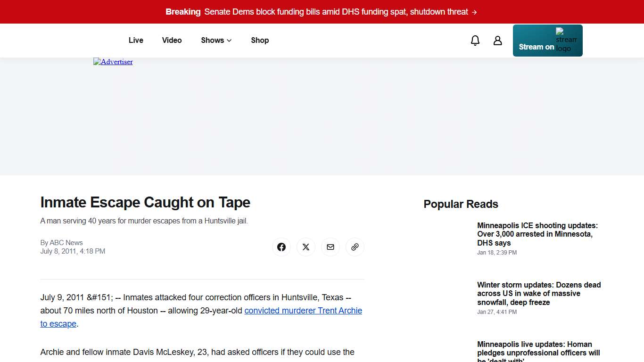
Task: Click the Stream on button
Action: [x=537, y=47]
